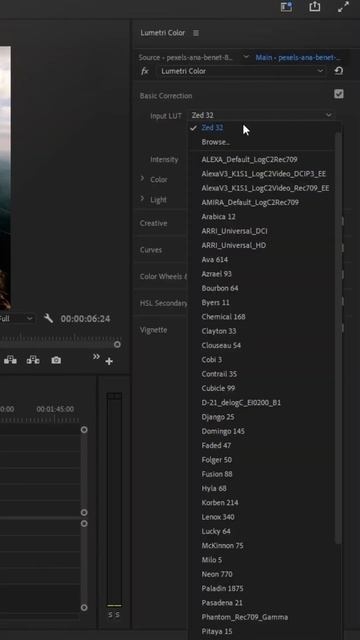Viewport: 360px width, 640px height.
Task: Open the Lumetri Color effect selector dropdown
Action: click(x=242, y=71)
